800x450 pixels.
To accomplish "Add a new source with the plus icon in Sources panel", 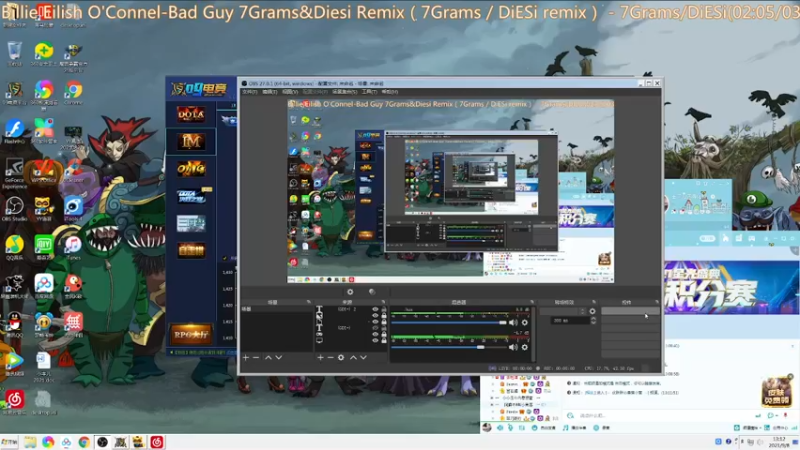I will pyautogui.click(x=320, y=358).
